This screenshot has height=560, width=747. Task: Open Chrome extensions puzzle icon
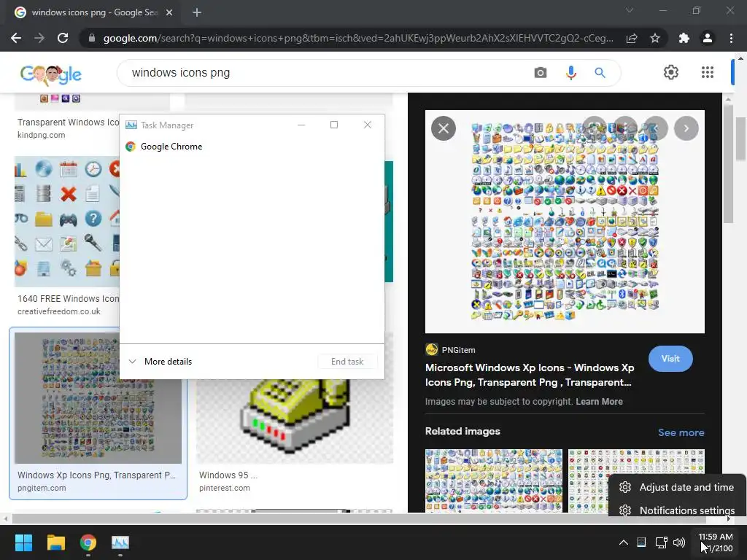point(684,38)
